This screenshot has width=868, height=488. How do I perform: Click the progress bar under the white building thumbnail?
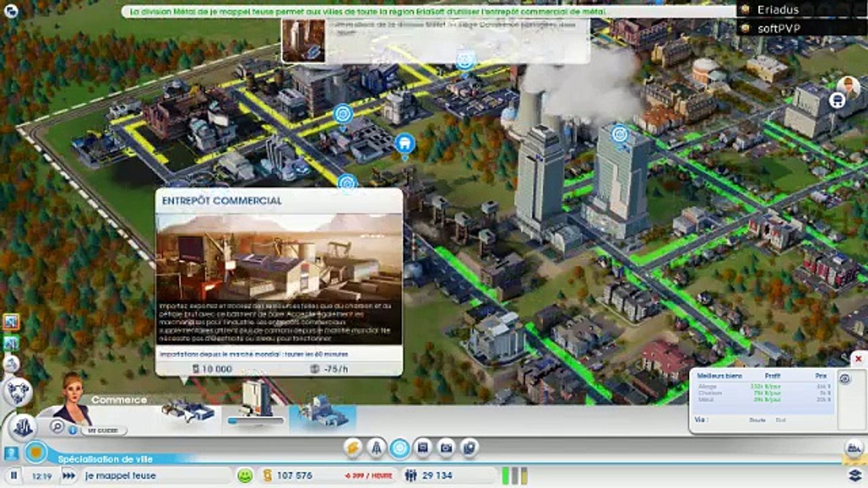(255, 421)
